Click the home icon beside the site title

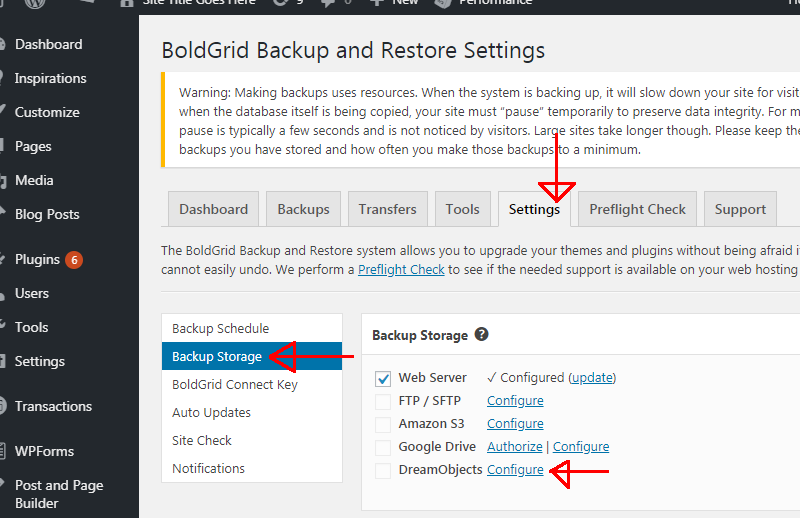tap(127, 3)
